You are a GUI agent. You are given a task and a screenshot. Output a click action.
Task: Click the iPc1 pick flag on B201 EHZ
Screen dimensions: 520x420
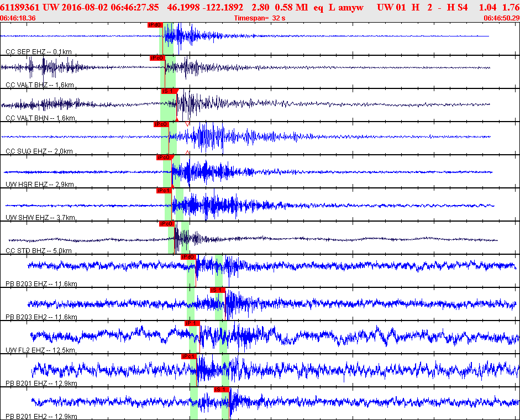[189, 356]
